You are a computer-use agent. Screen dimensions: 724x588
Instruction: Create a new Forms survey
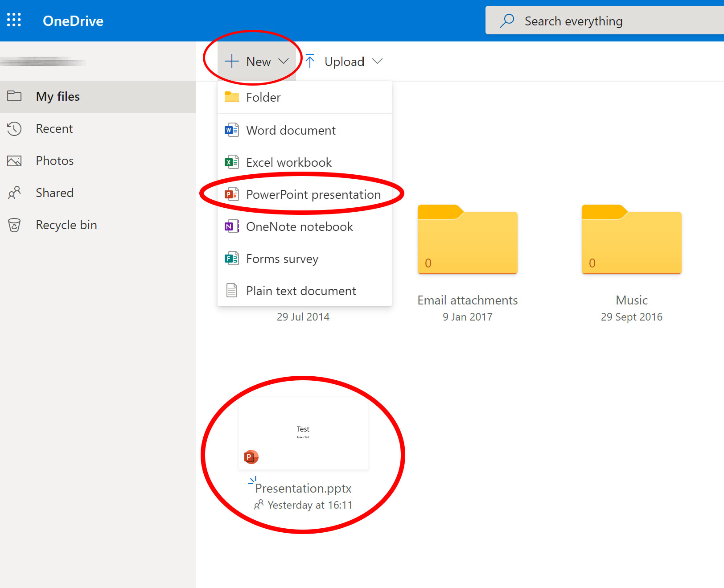click(x=304, y=259)
